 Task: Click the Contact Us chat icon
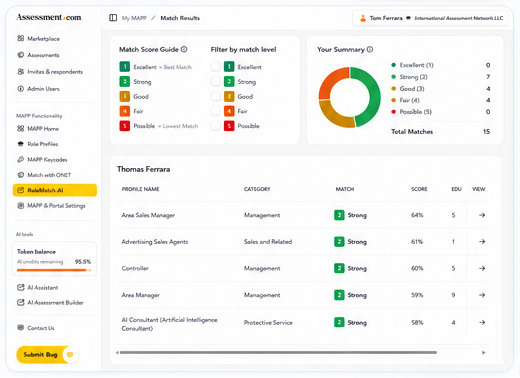pyautogui.click(x=21, y=328)
